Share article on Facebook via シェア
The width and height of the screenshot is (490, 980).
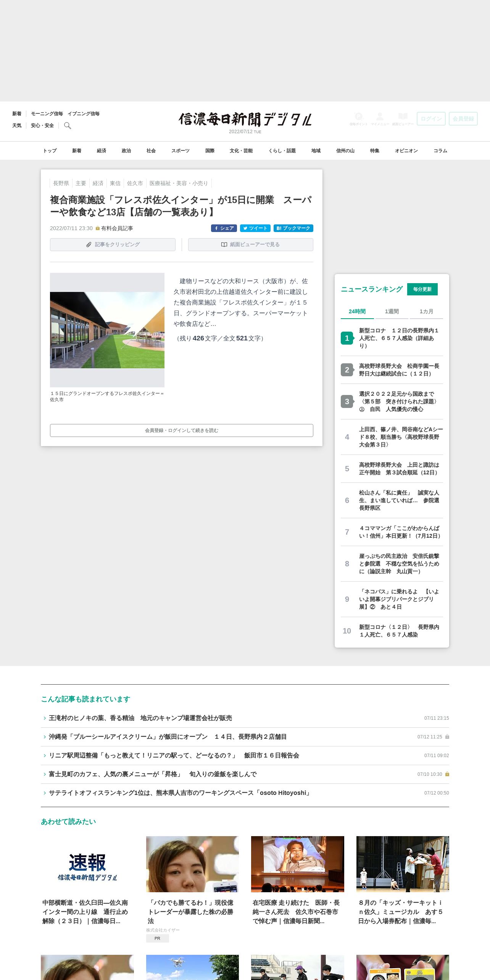coord(224,228)
